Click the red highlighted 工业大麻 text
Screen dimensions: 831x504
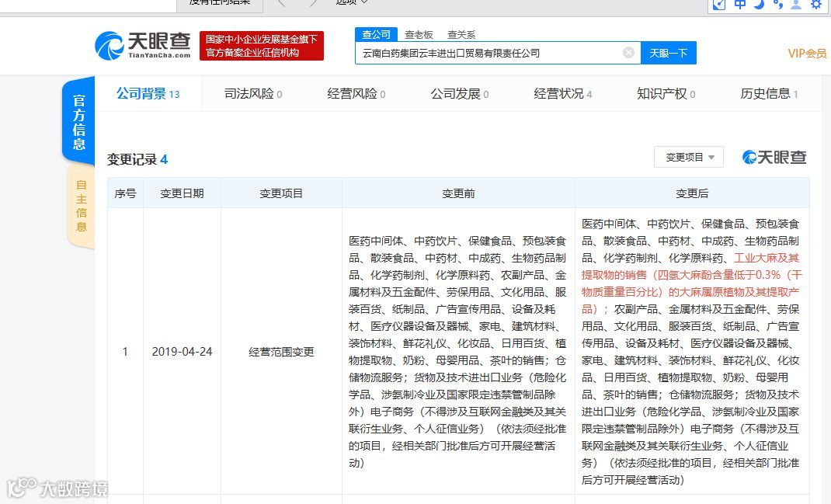click(x=692, y=283)
